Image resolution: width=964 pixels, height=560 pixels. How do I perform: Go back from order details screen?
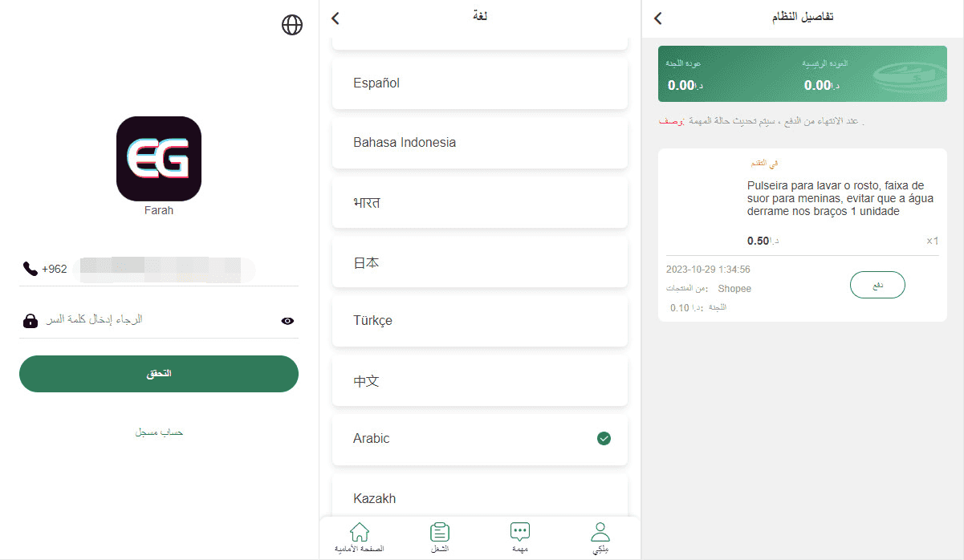click(658, 18)
